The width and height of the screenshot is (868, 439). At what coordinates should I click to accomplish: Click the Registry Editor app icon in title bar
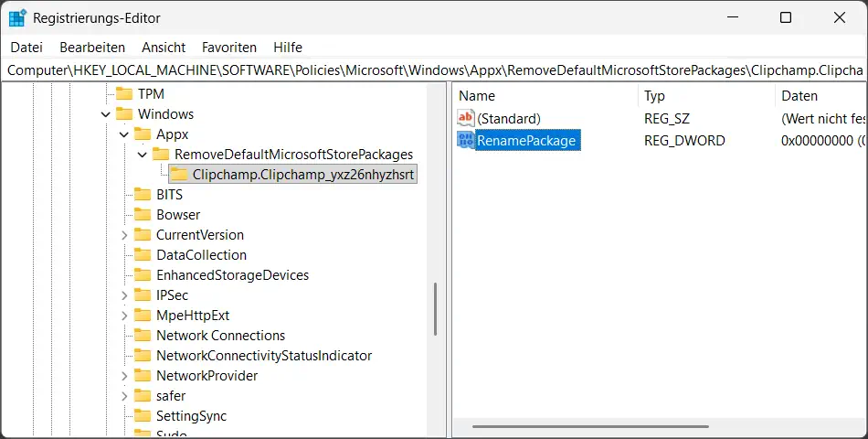[x=17, y=17]
